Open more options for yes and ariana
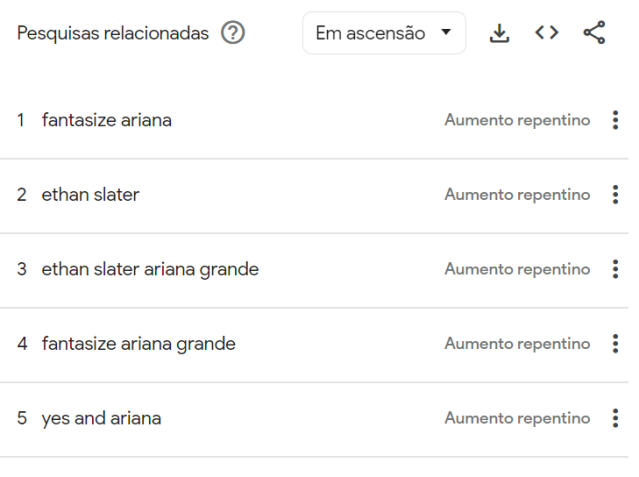Screen dimensions: 639x477 [615, 418]
